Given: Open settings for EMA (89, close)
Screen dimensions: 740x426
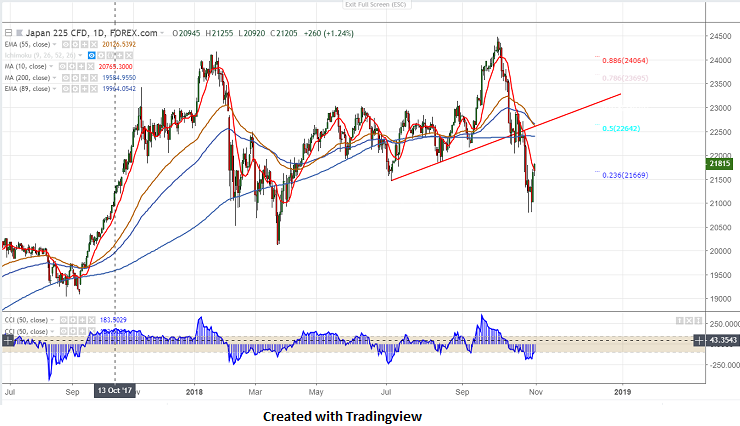Looking at the screenshot, I should point(75,89).
